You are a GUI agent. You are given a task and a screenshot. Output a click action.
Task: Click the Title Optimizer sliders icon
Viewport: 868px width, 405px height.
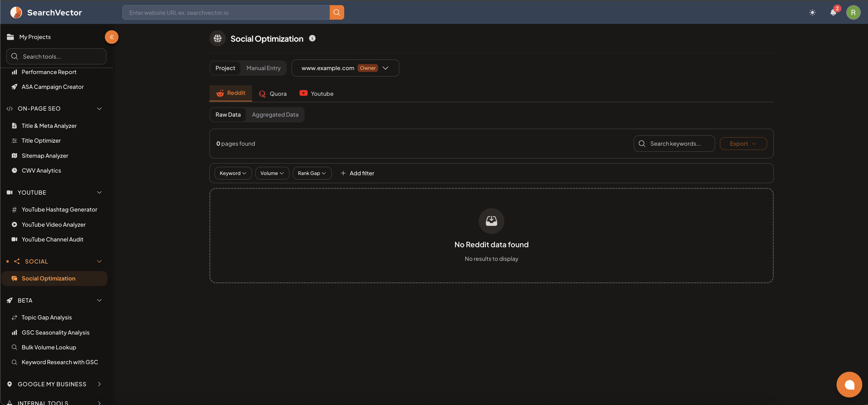coord(15,141)
